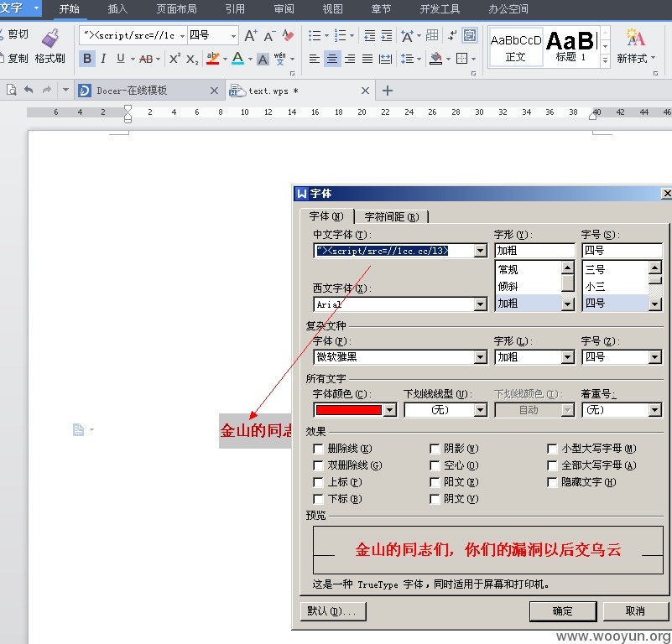Viewport: 672px width, 644px height.
Task: Decrease font size with A- icon
Action: [269, 35]
